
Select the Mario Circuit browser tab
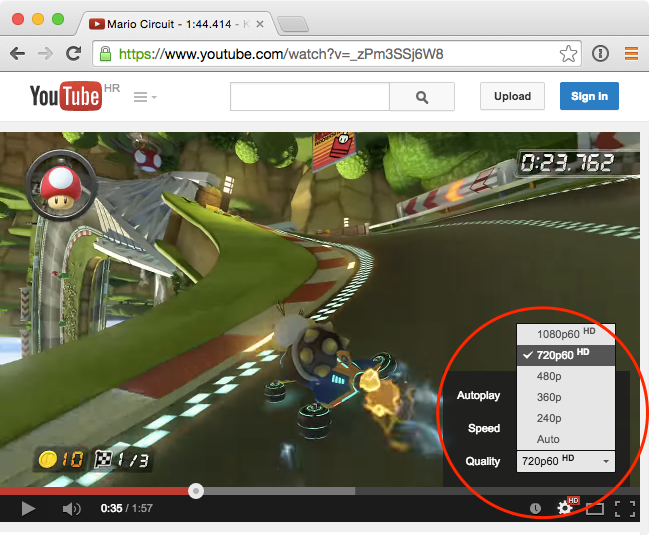pyautogui.click(x=174, y=24)
